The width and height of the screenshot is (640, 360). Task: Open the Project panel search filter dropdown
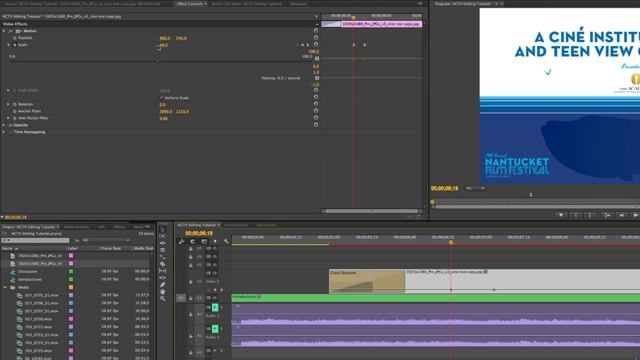coord(105,240)
